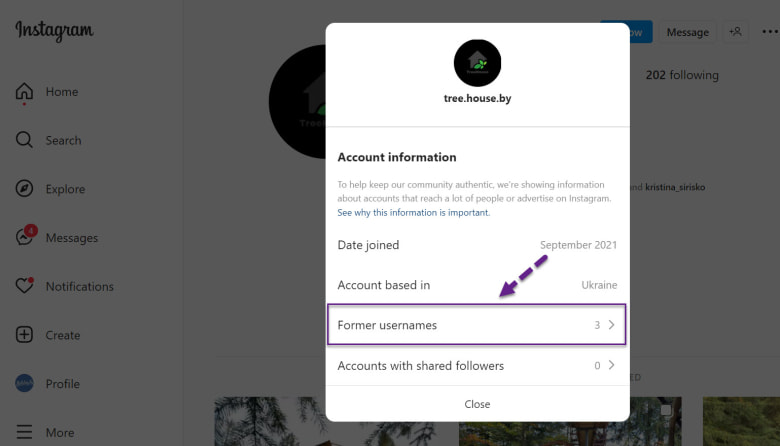Open the More hamburger menu

[x=25, y=432]
